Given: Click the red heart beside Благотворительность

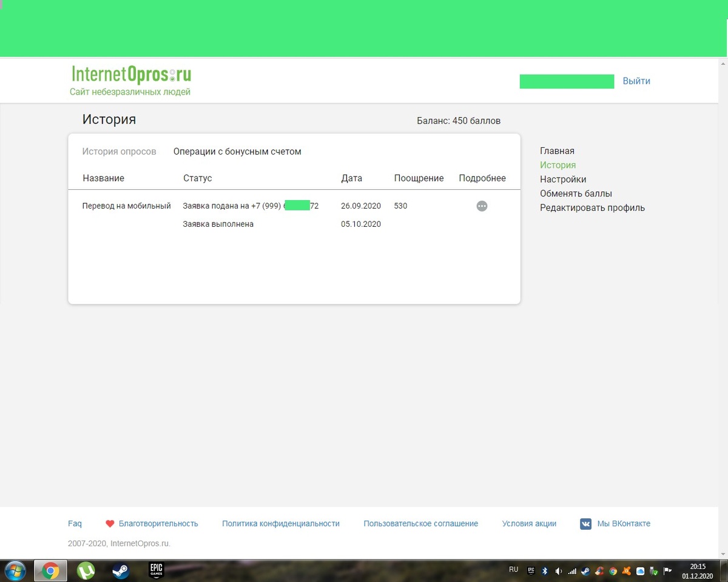Looking at the screenshot, I should 110,523.
